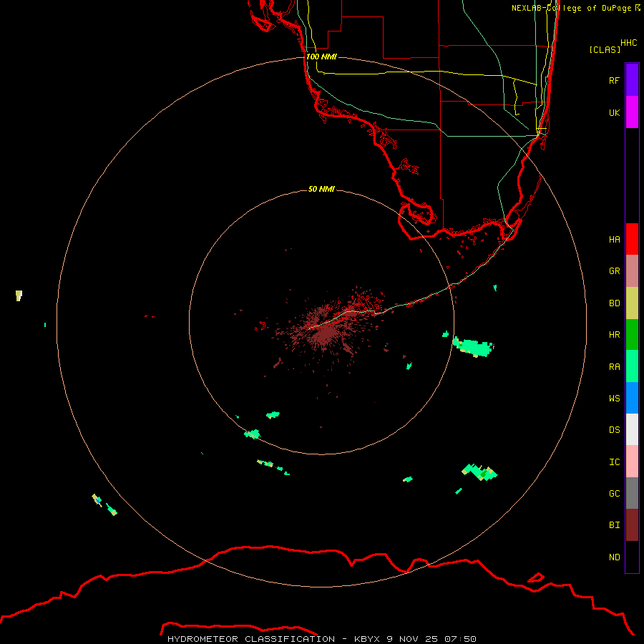Click the WS blue legend swatch
Image resolution: width=644 pixels, height=644 pixels.
coord(632,398)
